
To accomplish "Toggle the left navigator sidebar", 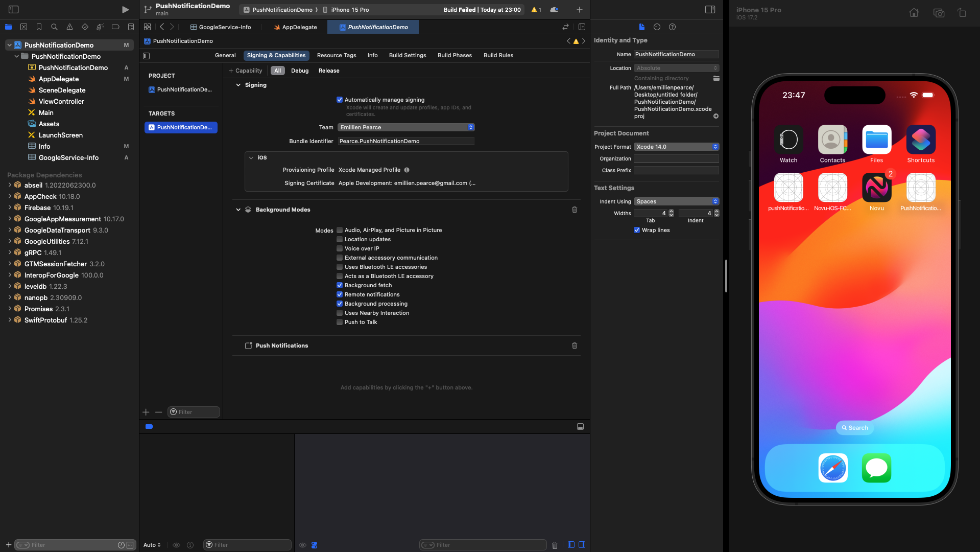I will coord(14,10).
